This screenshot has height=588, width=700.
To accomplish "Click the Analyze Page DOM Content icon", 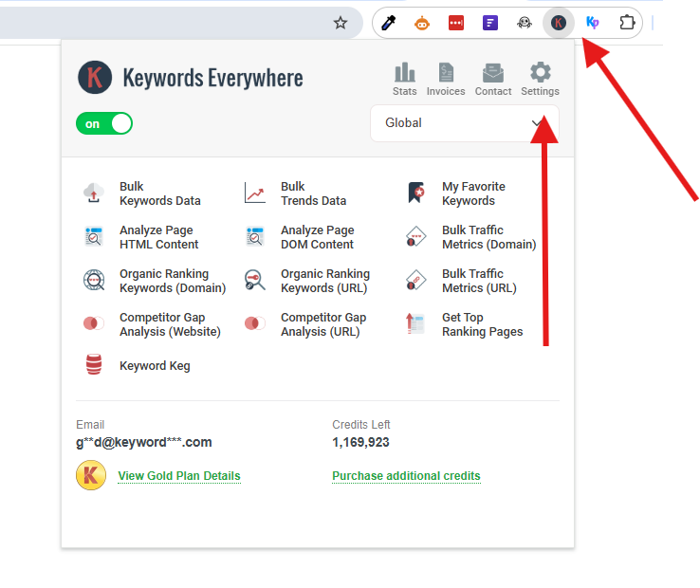I will pos(255,237).
